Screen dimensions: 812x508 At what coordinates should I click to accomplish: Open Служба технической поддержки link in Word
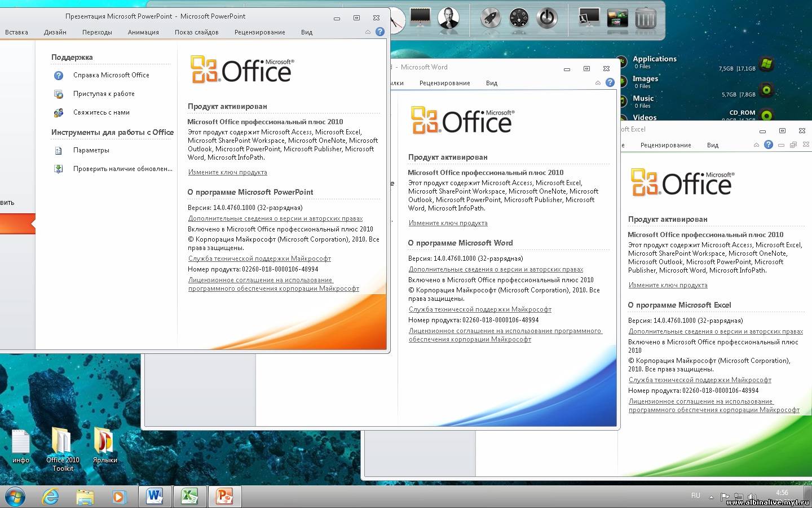[480, 309]
